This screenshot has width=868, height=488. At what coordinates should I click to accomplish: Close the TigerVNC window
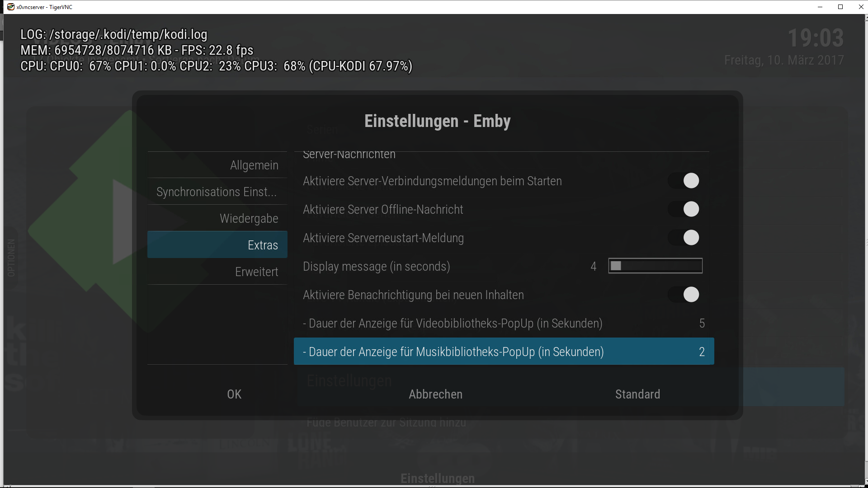pos(860,7)
